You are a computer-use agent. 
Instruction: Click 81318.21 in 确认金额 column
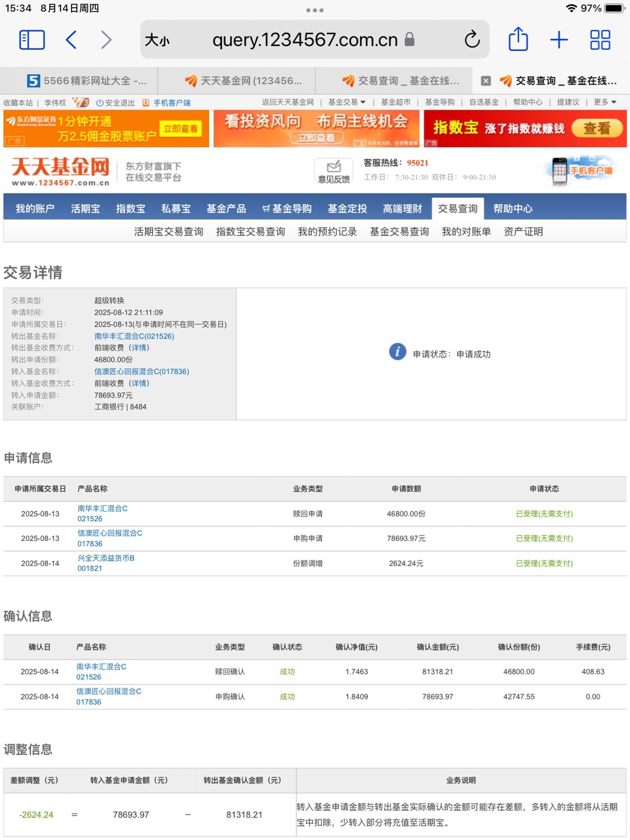[438, 671]
